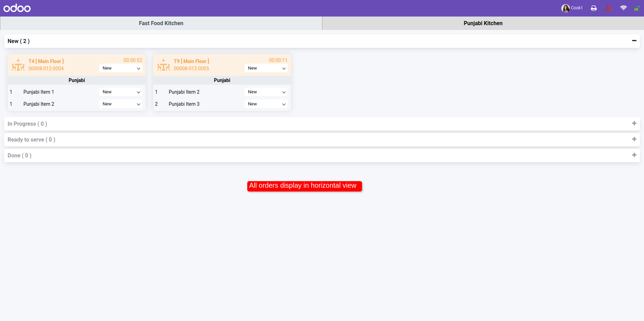The image size is (644, 321).
Task: Click T4 [ Main Floor ] table label
Action: [46, 61]
